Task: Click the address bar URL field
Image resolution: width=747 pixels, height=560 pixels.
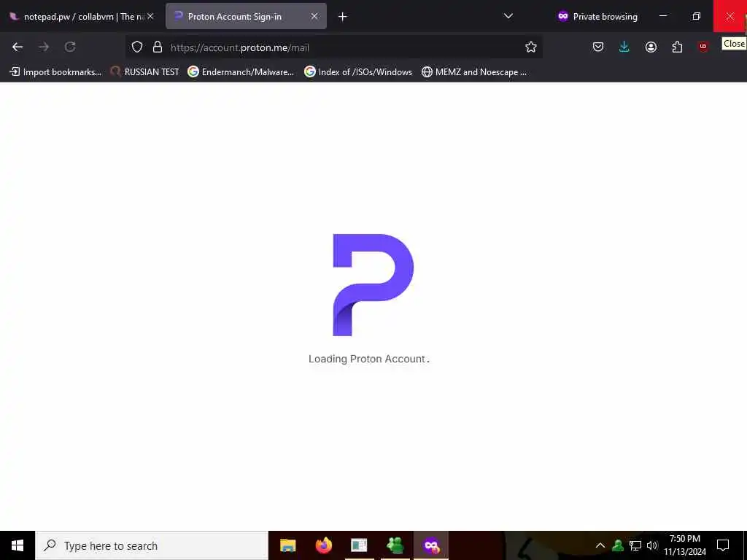Action: point(333,47)
